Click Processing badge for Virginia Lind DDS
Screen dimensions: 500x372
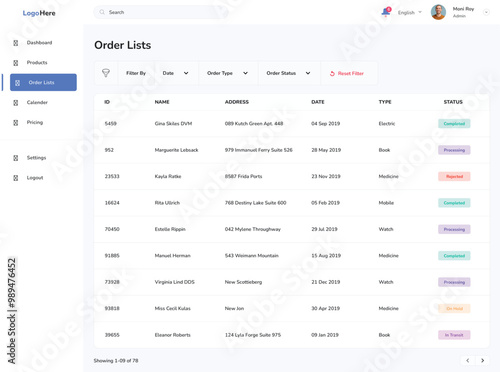454,282
